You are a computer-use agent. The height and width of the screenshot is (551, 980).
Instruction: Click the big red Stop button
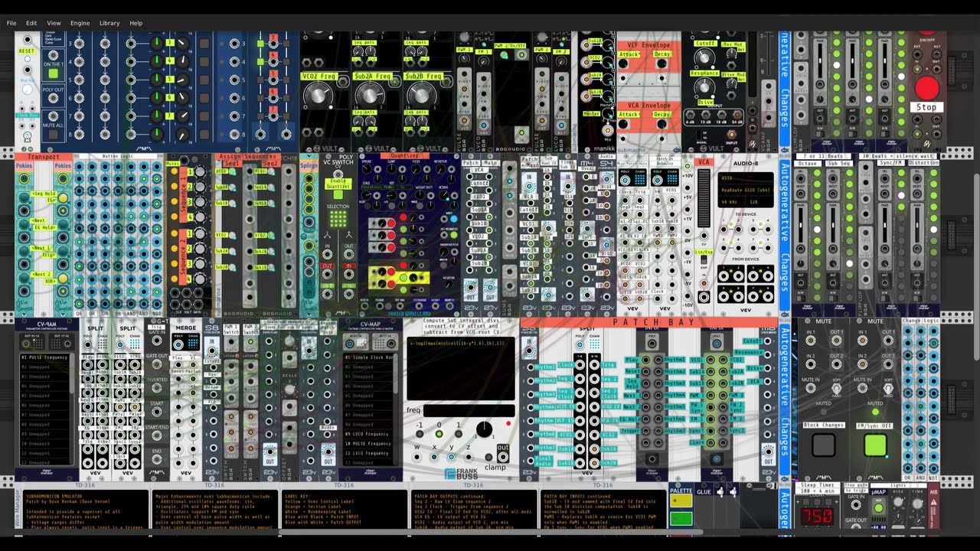point(927,88)
